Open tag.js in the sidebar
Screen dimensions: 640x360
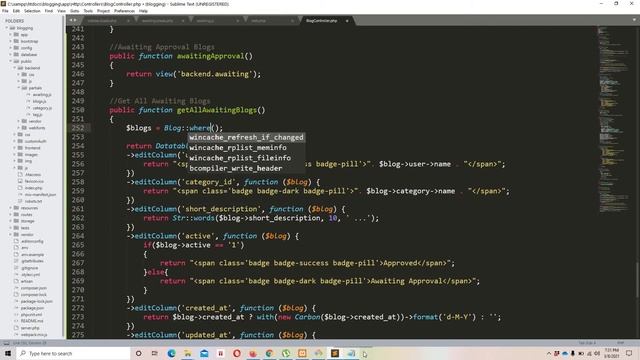coord(37,115)
